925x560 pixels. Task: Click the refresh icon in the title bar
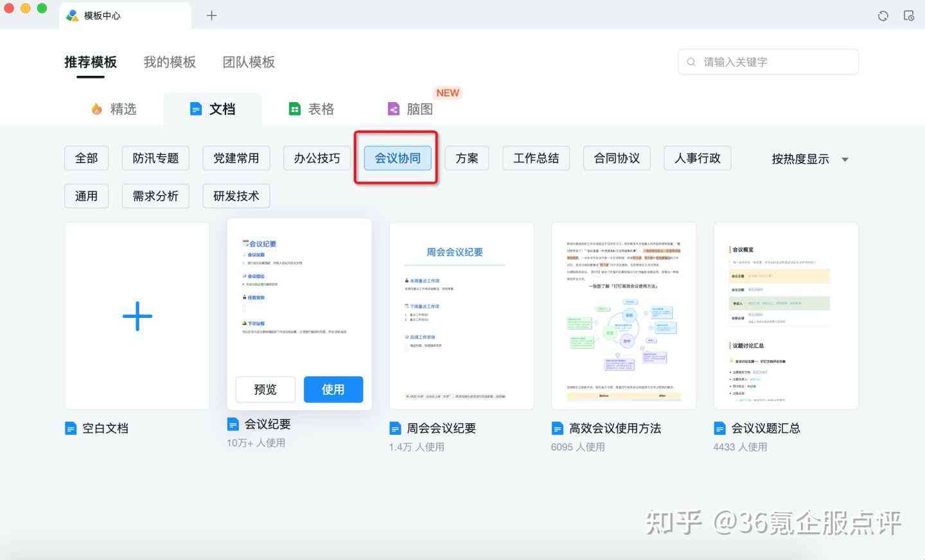[x=883, y=15]
